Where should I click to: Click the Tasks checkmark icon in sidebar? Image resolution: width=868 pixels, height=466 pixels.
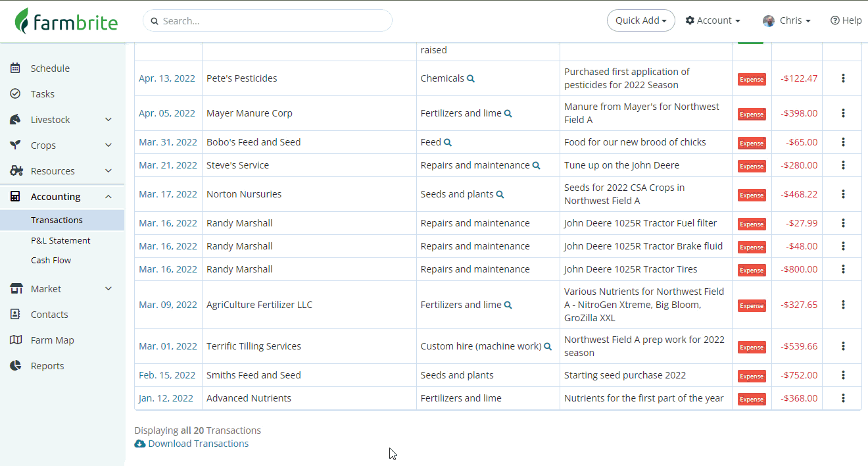coord(15,93)
